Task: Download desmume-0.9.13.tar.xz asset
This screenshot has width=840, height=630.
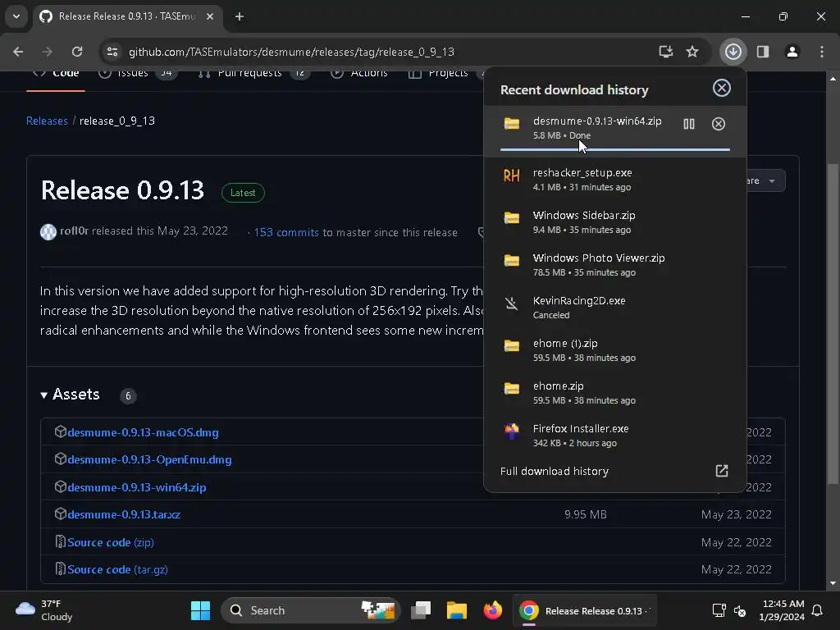Action: click(x=124, y=515)
